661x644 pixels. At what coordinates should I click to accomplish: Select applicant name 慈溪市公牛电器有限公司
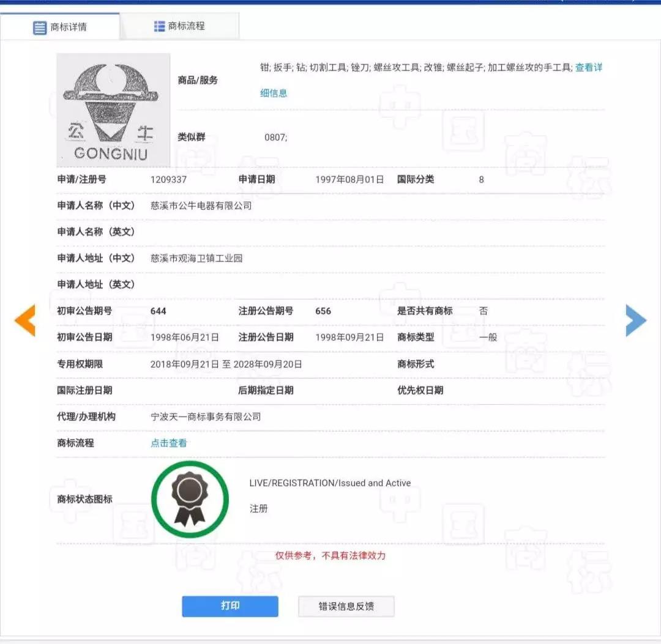pyautogui.click(x=201, y=206)
